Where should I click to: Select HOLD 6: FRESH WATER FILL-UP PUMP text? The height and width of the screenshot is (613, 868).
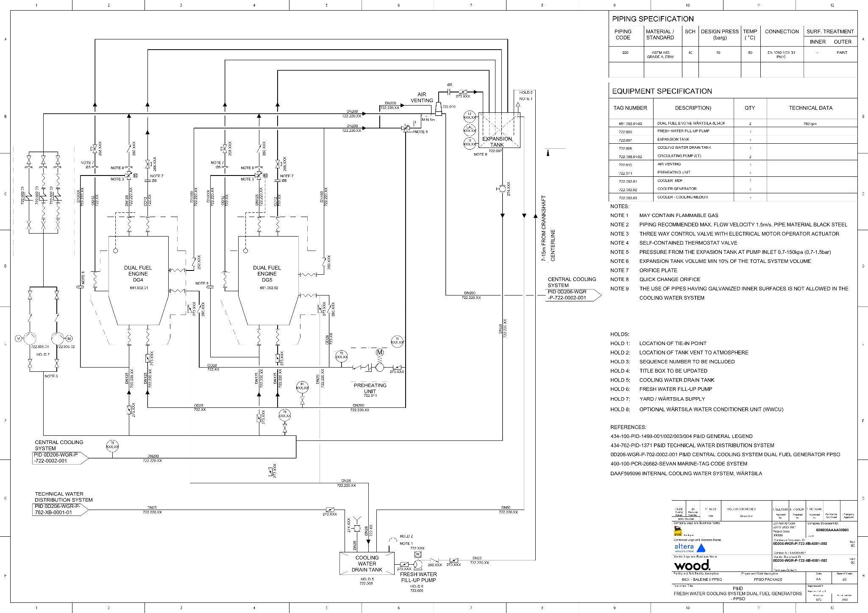coord(661,389)
